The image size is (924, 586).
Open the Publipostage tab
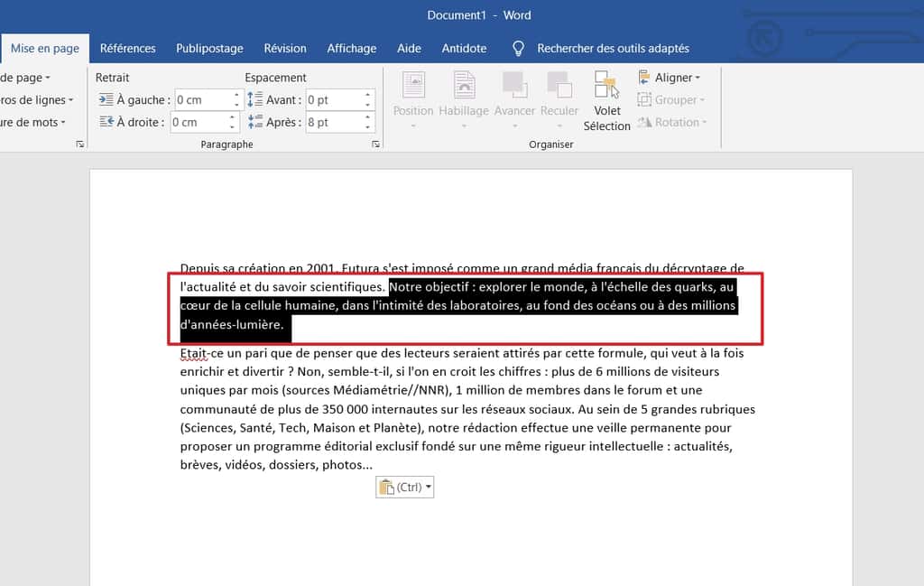click(x=209, y=49)
